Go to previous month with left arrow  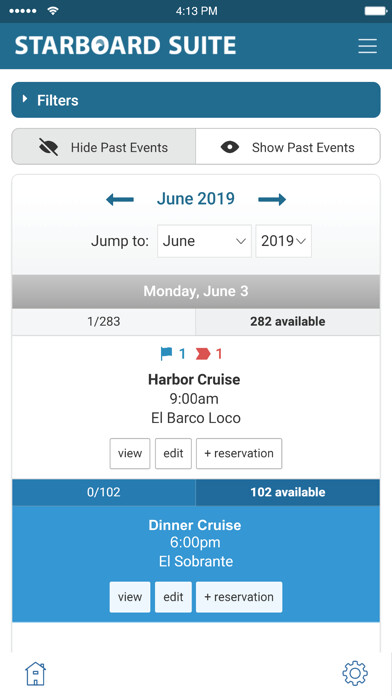(120, 200)
